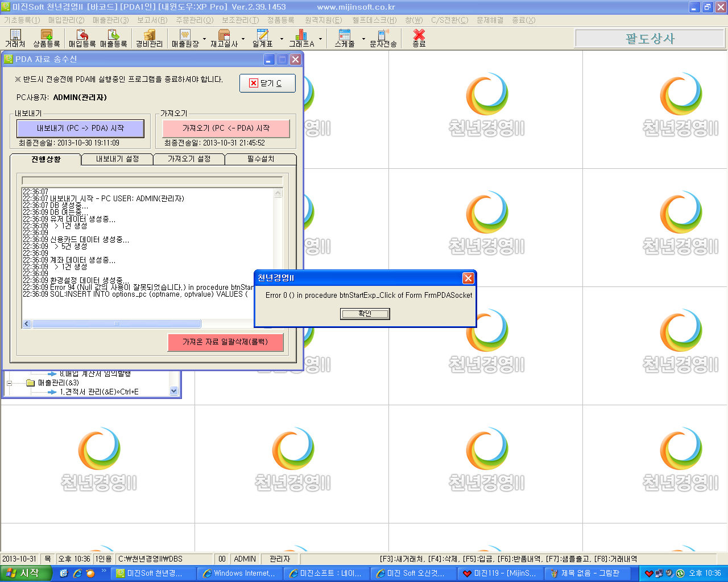This screenshot has height=582, width=728.
Task: Open the 보조관리(T) menu
Action: [x=240, y=20]
